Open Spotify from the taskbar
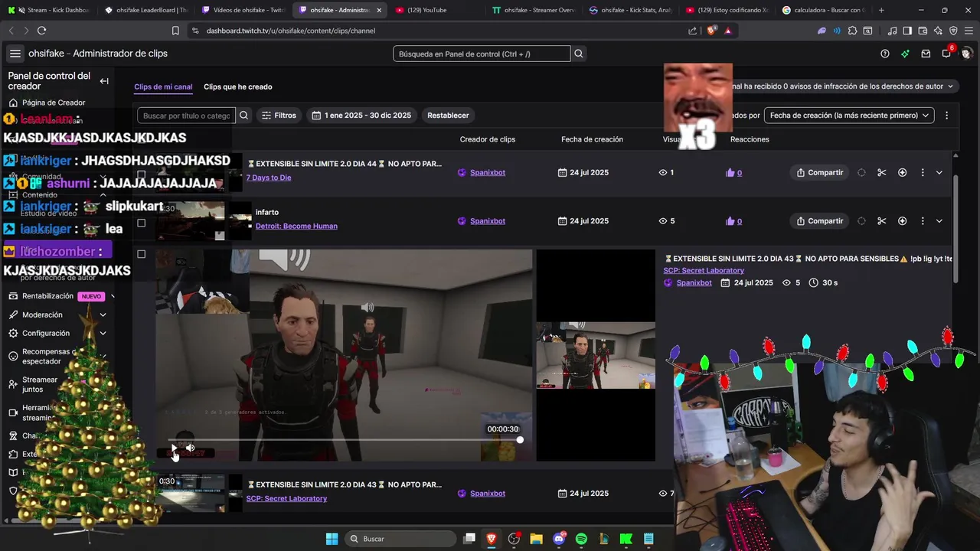 (581, 539)
